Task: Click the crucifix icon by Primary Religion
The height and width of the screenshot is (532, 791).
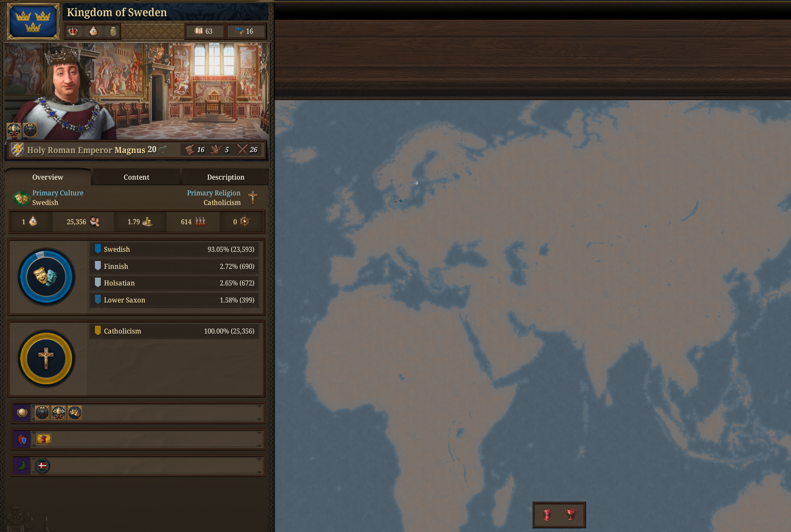Action: [253, 197]
